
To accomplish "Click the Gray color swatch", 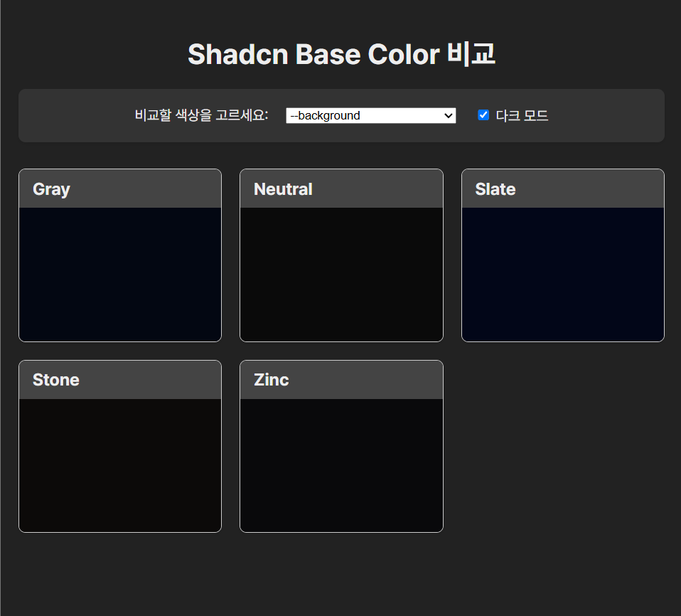I will pos(120,275).
